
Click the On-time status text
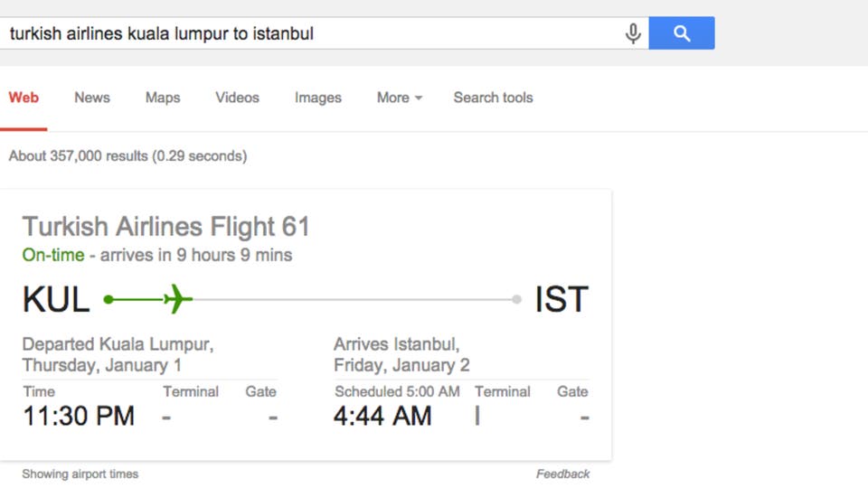(x=53, y=255)
